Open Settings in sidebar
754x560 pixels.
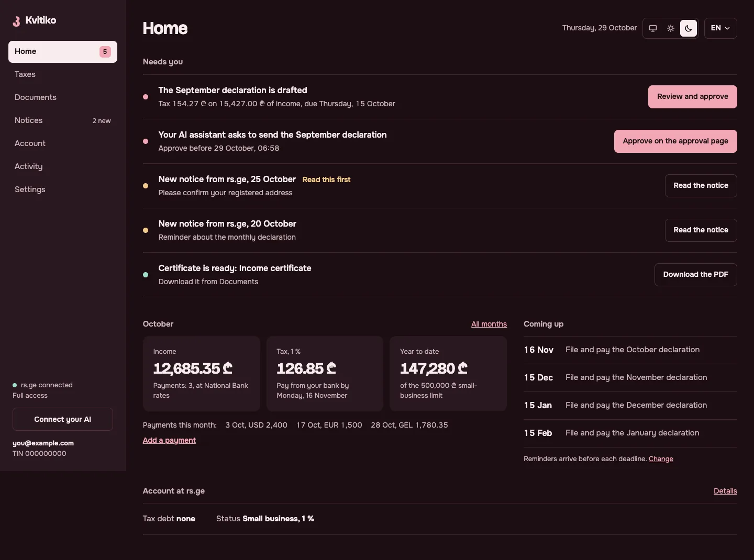tap(63, 189)
